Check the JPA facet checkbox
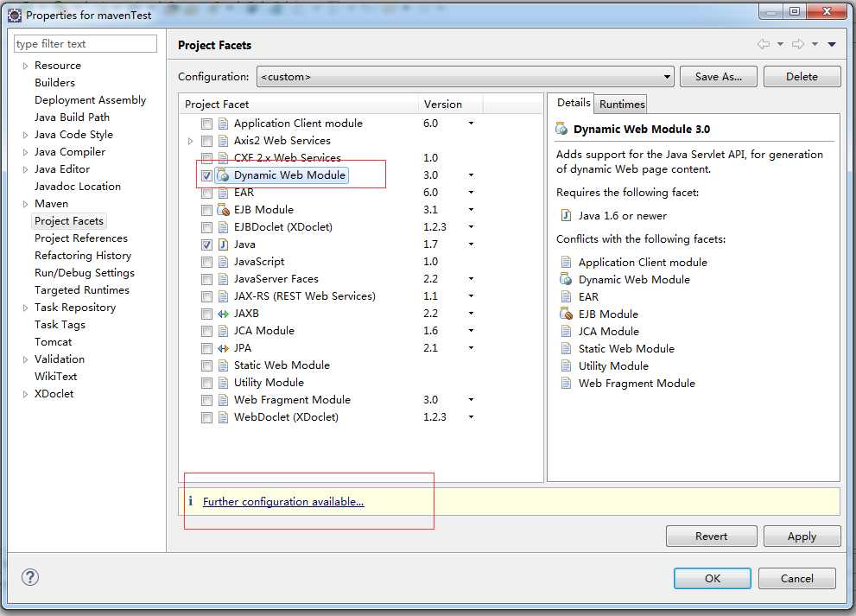The width and height of the screenshot is (856, 616). pos(206,348)
